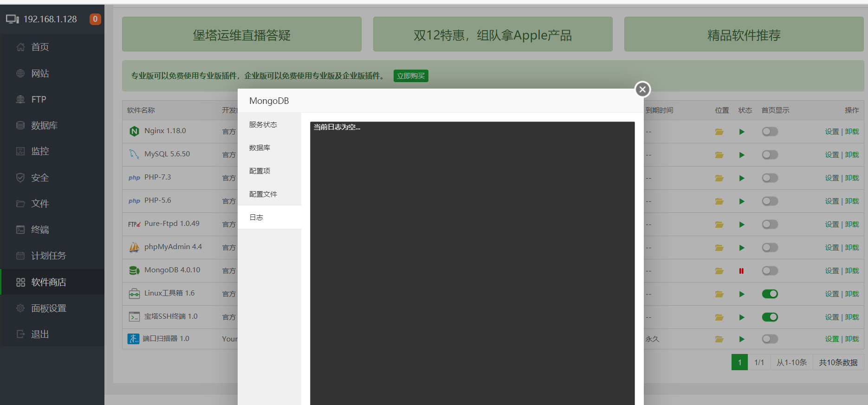868x405 pixels.
Task: Disable homepage display for Linux工具箱 row
Action: click(x=770, y=294)
